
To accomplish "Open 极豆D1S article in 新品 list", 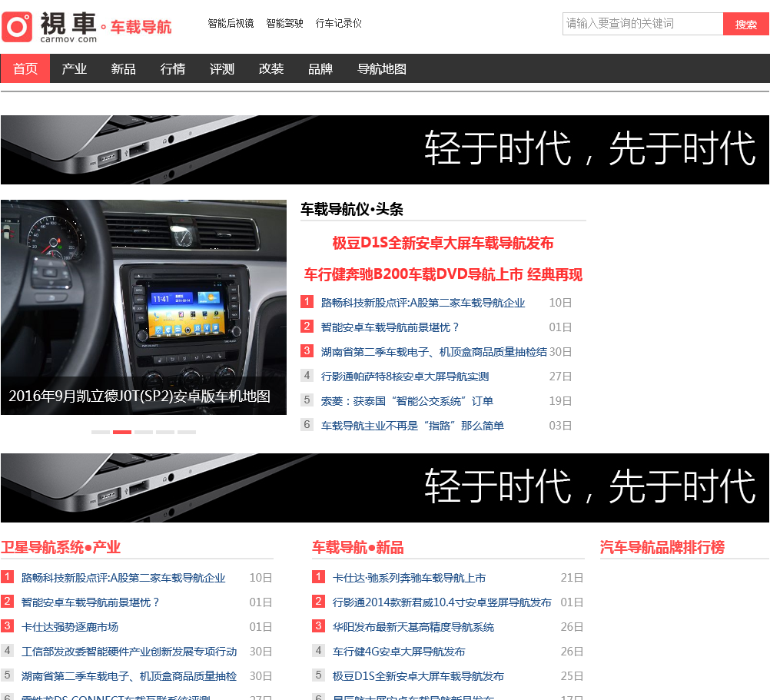I will [418, 676].
